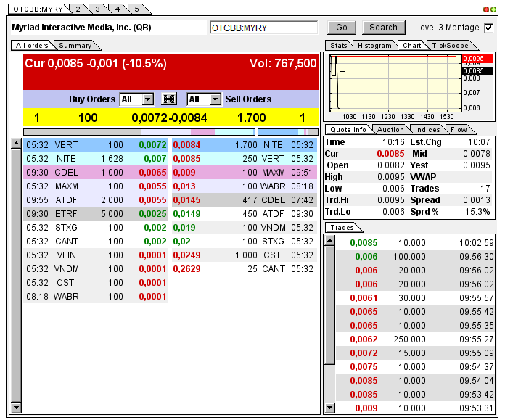Click the black 0,0085 chart price label

[x=477, y=71]
